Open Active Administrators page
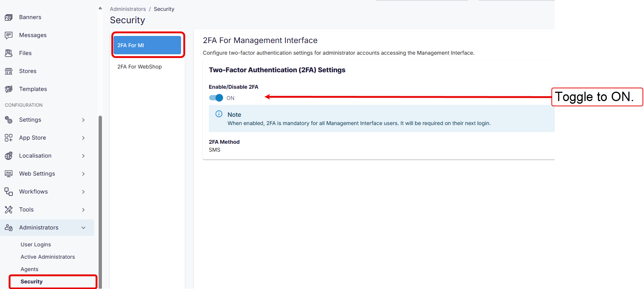 [48, 257]
